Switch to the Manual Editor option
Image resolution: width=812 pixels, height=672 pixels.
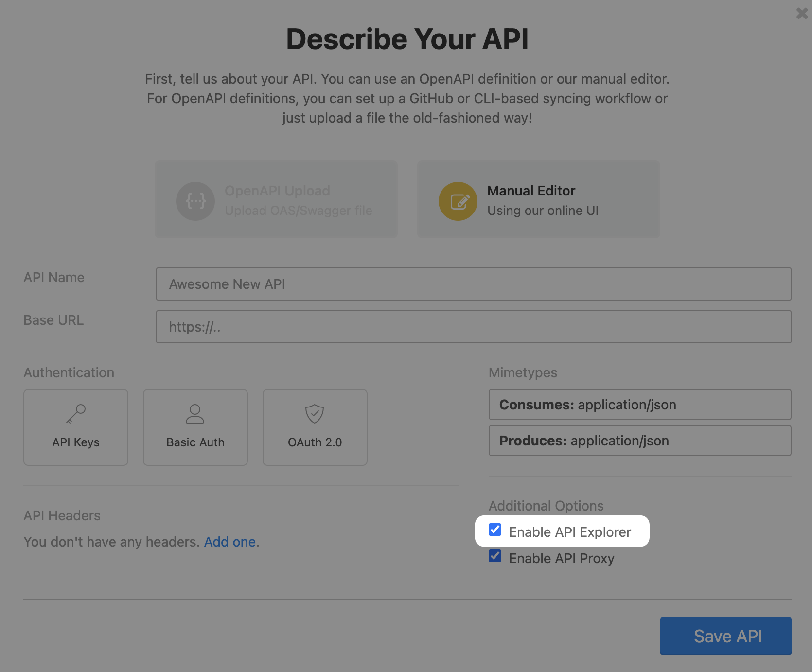(538, 199)
